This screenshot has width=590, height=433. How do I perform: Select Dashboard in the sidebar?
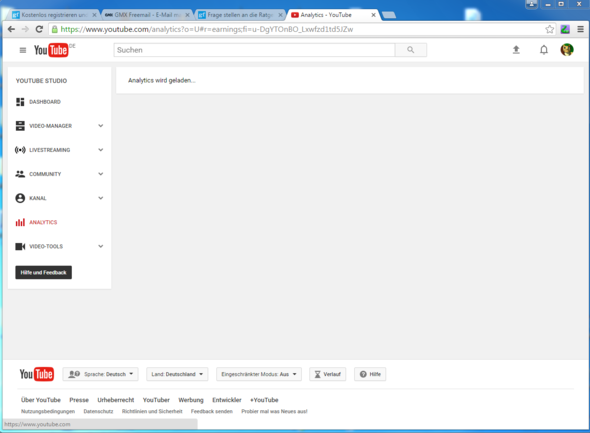pyautogui.click(x=45, y=102)
